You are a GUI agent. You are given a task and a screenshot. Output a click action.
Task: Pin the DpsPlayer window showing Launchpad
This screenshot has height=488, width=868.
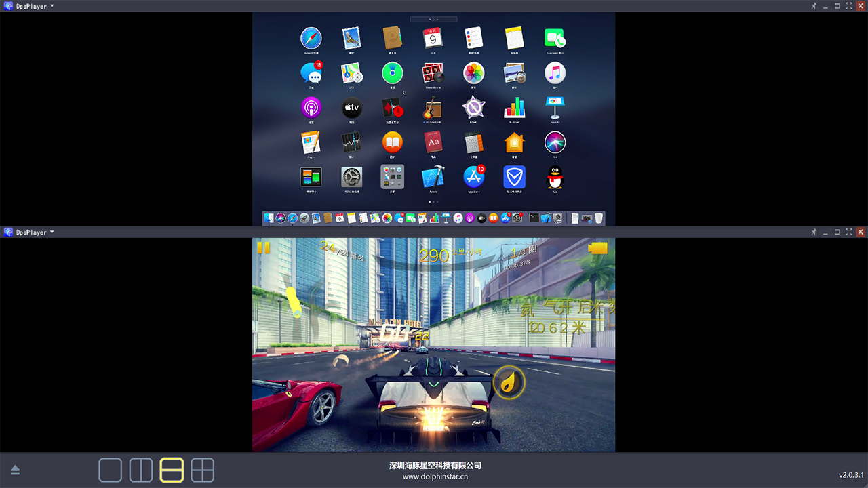tap(814, 6)
